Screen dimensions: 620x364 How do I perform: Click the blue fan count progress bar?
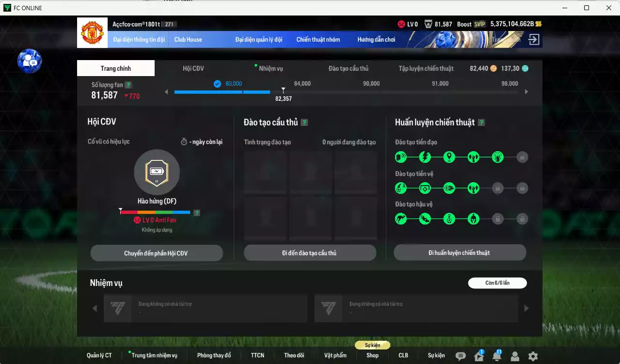point(222,92)
